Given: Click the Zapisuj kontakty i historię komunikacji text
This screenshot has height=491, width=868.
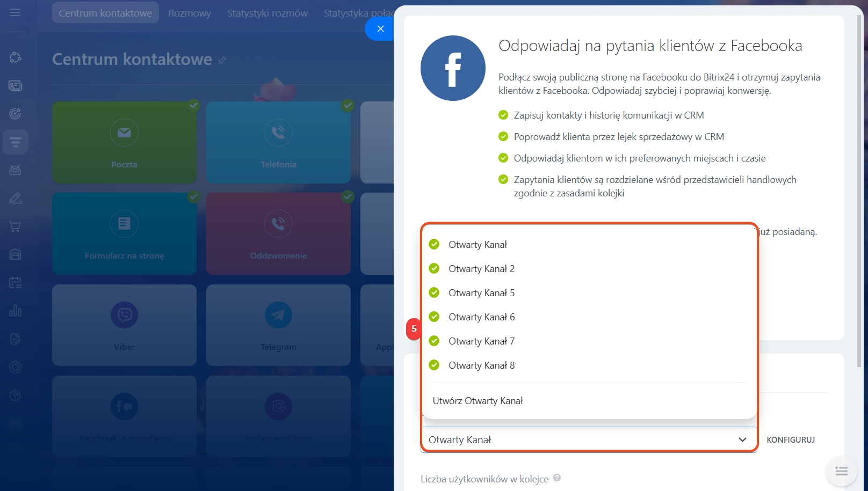Looking at the screenshot, I should 609,115.
